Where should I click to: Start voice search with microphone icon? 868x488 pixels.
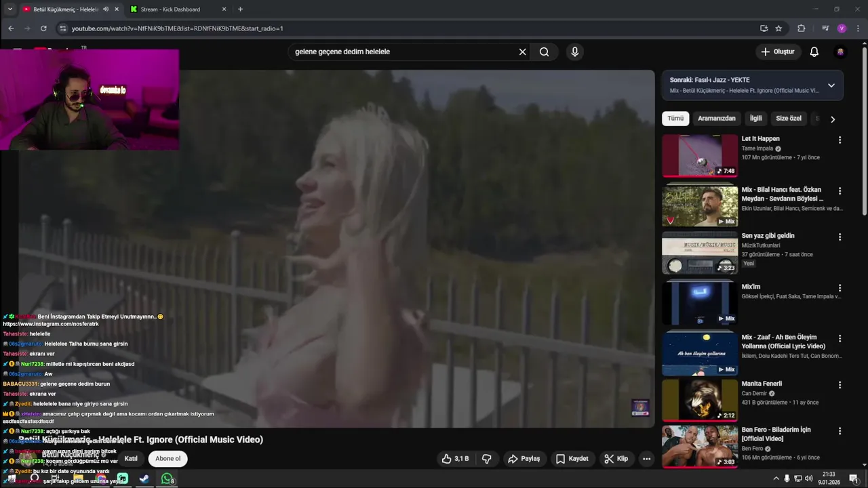[575, 52]
